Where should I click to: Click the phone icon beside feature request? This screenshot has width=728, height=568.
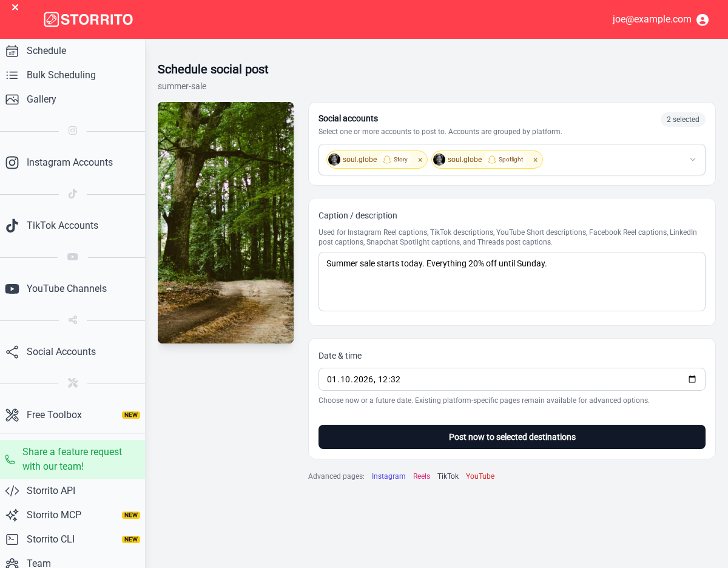coord(10,459)
